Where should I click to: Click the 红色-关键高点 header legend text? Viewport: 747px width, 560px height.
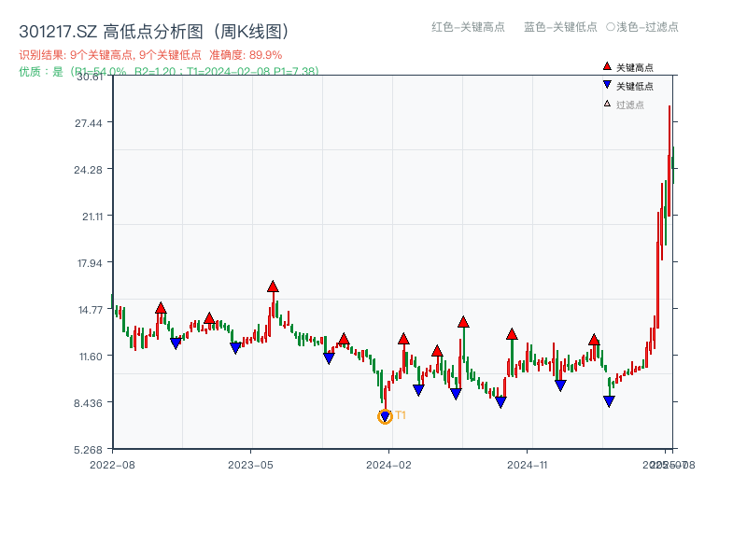[x=469, y=27]
